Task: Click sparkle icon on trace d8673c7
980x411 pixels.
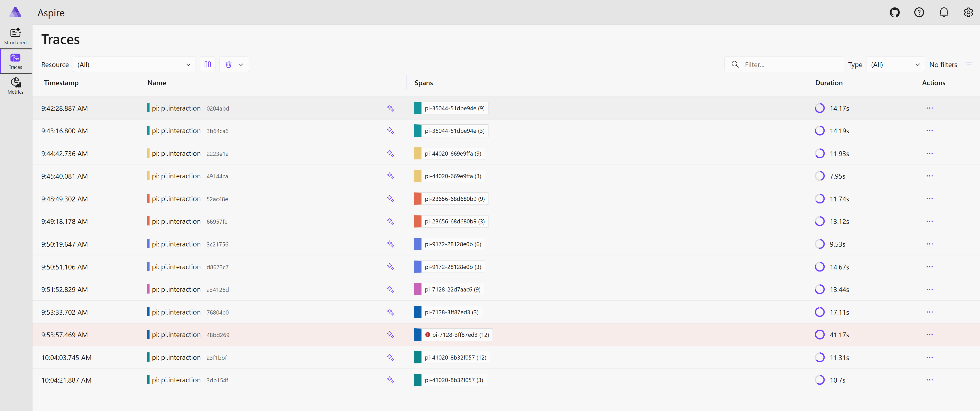Action: [x=390, y=267]
